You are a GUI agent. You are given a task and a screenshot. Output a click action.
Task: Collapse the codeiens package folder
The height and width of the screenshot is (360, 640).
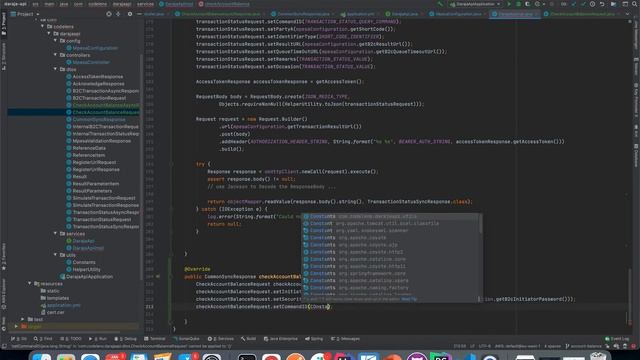[42, 27]
